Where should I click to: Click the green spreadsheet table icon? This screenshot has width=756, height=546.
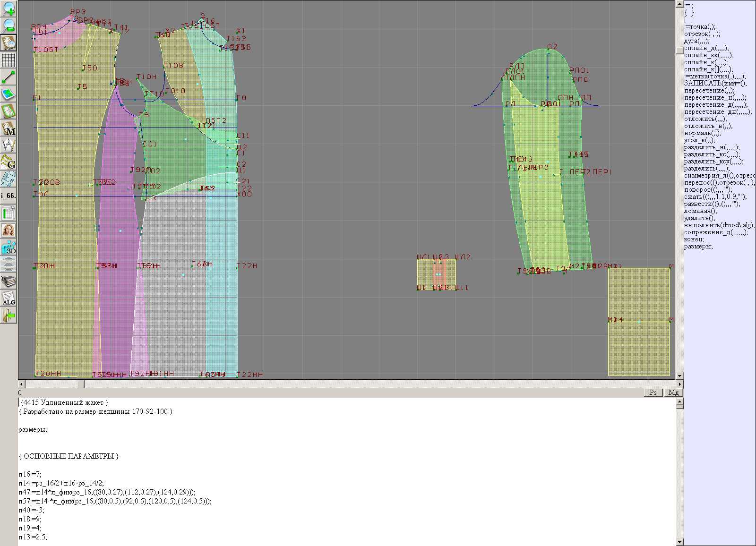9,213
